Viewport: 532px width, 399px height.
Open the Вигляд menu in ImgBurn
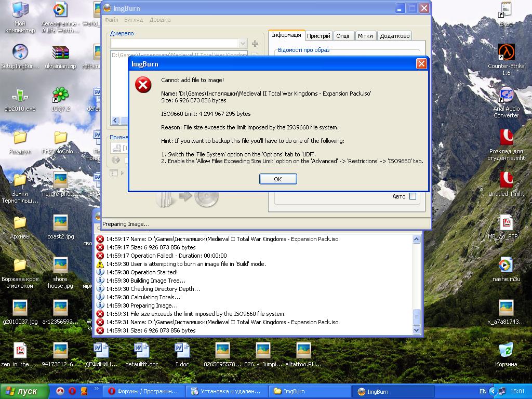pyautogui.click(x=134, y=20)
